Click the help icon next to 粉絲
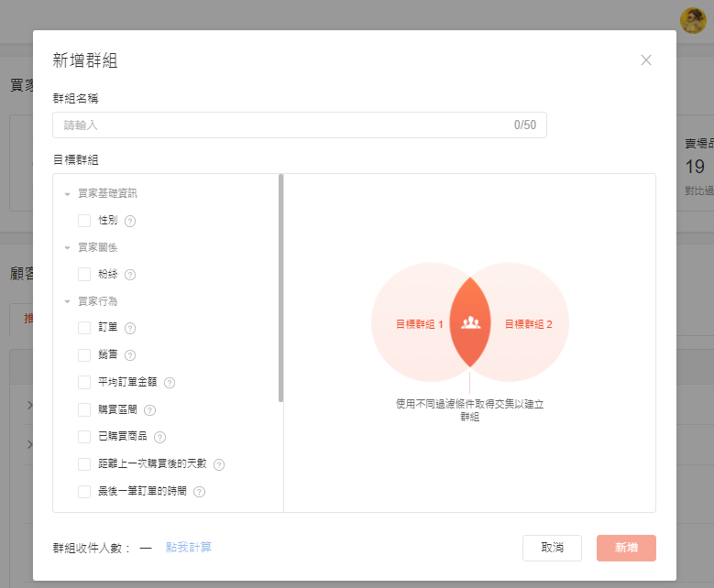 pos(130,275)
